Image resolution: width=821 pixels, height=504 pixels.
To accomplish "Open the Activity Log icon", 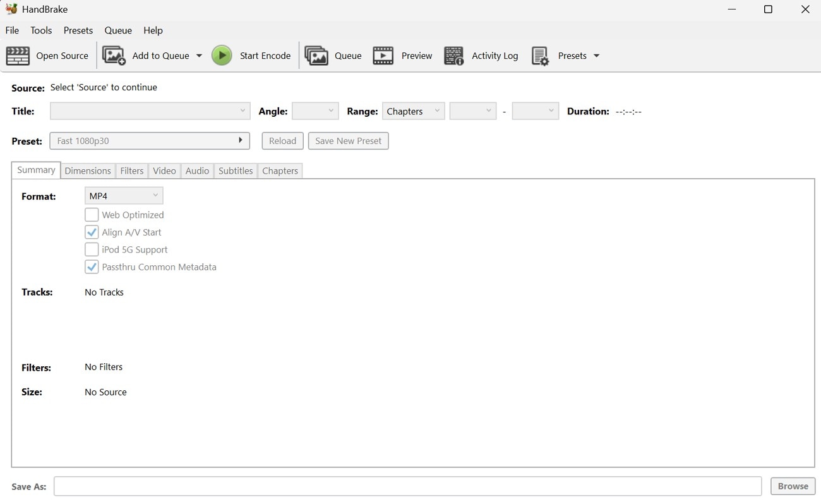I will 453,56.
